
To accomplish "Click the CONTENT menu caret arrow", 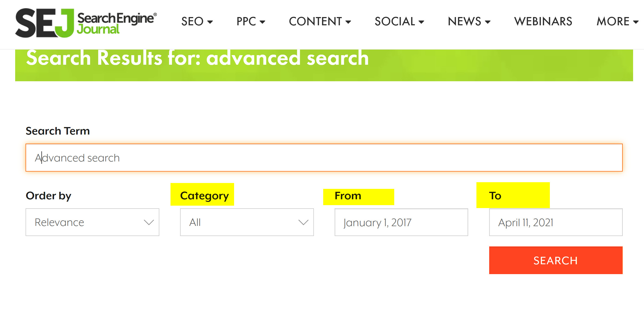I will [348, 22].
